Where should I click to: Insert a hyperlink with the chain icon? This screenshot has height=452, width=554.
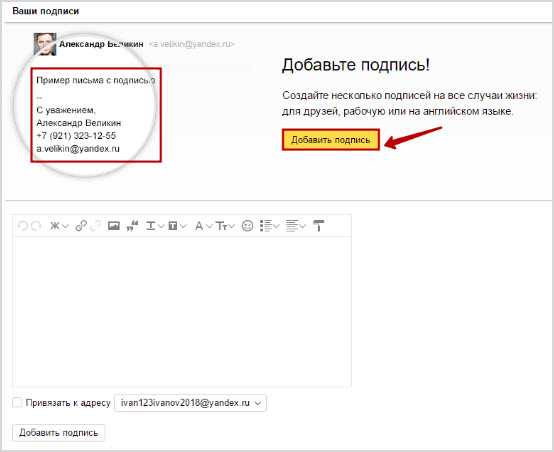pos(81,225)
